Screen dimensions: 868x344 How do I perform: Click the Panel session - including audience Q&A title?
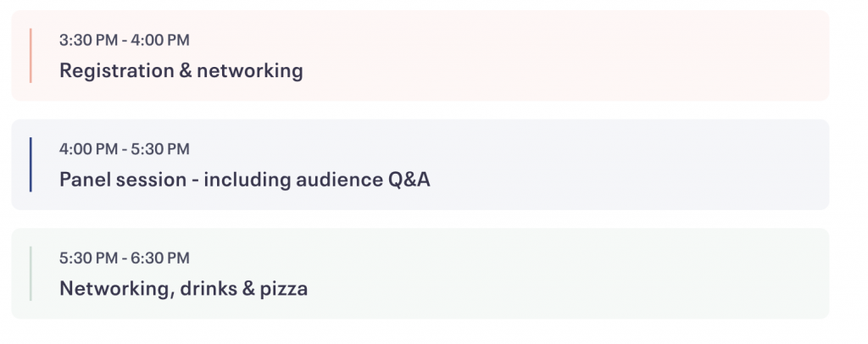(245, 180)
